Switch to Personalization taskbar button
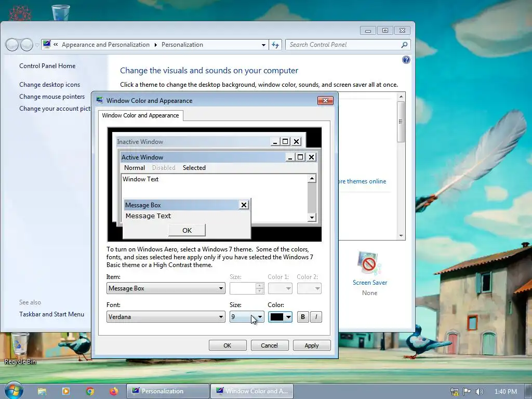This screenshot has width=532, height=399. coord(168,391)
